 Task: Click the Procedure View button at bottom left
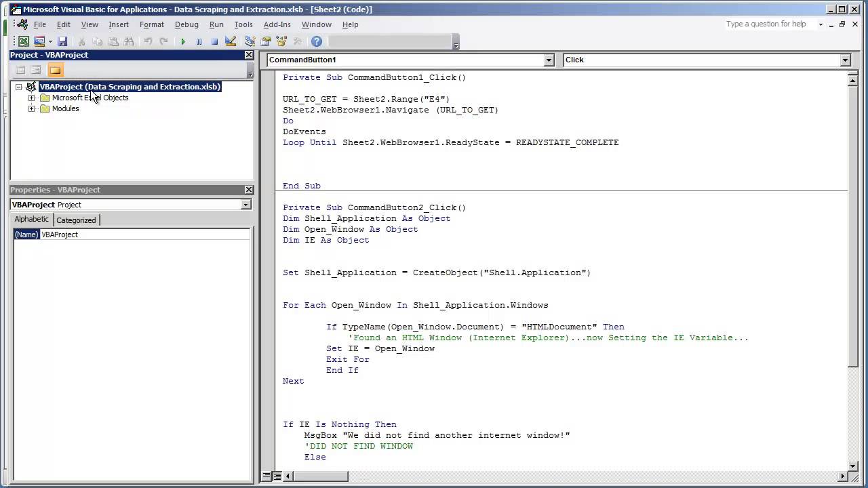267,476
